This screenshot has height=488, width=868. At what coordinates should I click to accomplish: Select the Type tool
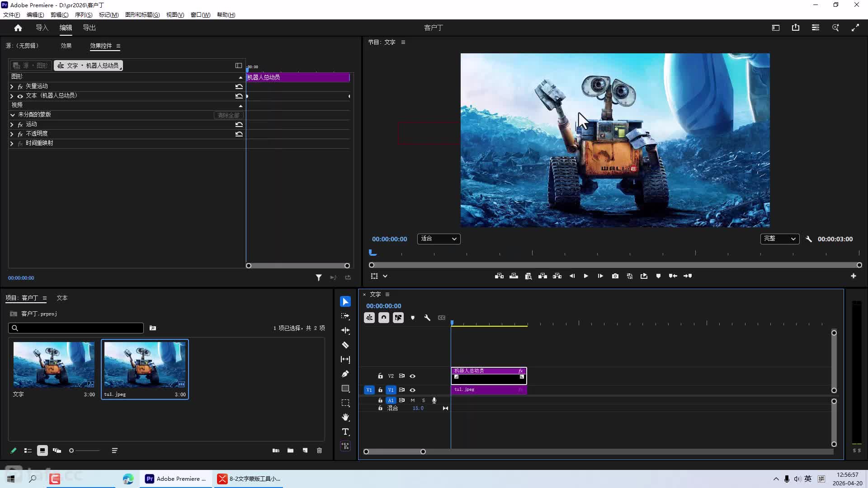coord(345,432)
